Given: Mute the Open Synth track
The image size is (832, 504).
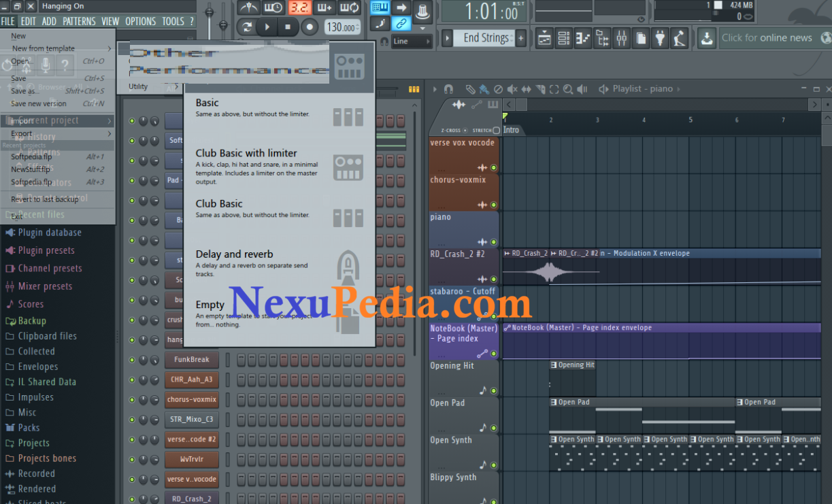Looking at the screenshot, I should [x=494, y=465].
